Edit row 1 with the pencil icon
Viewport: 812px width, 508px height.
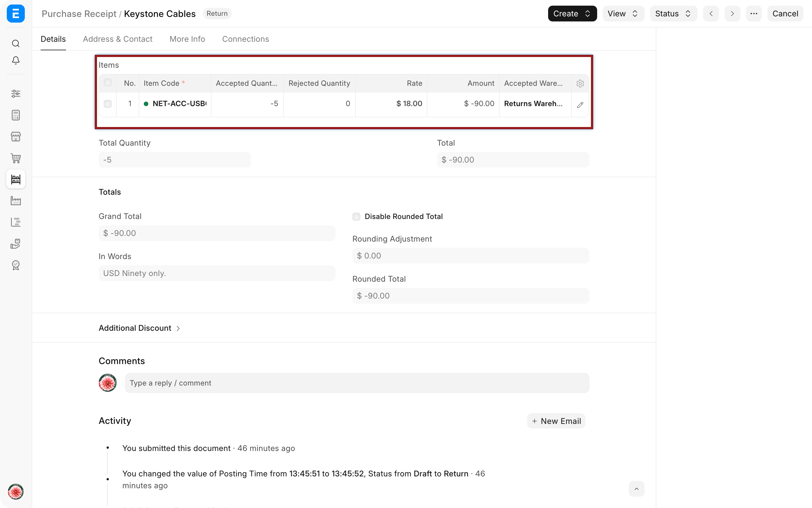pos(580,105)
